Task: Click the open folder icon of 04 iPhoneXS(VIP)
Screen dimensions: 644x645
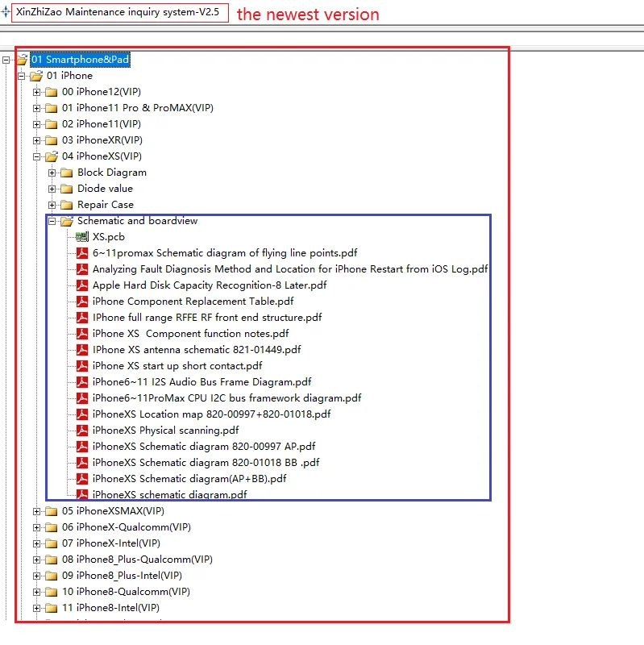Action: (52, 156)
